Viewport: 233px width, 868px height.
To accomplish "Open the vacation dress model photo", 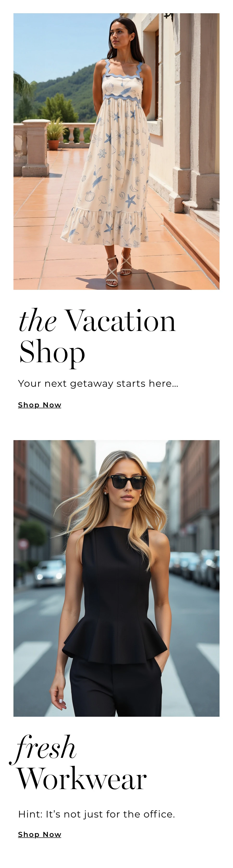I will tap(116, 151).
